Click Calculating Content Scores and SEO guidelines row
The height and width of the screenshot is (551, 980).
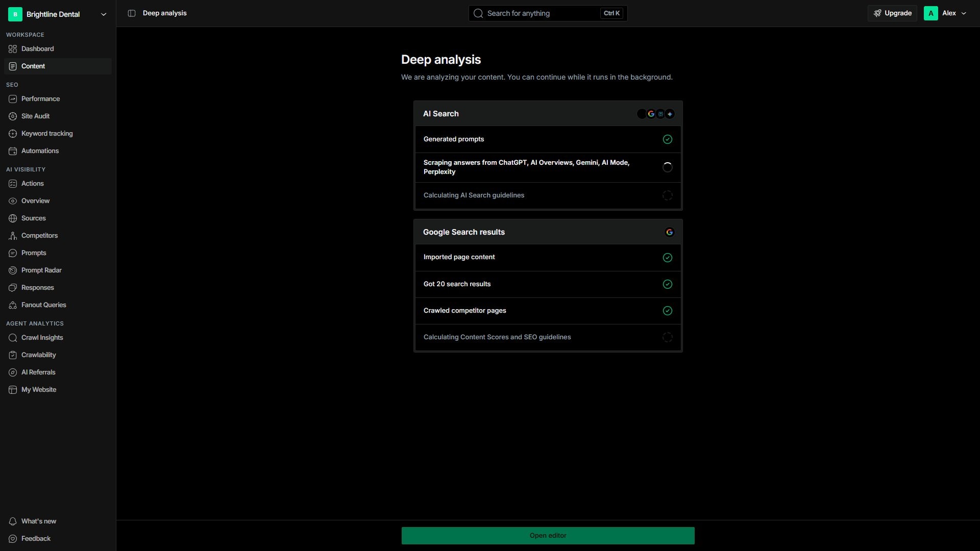548,337
